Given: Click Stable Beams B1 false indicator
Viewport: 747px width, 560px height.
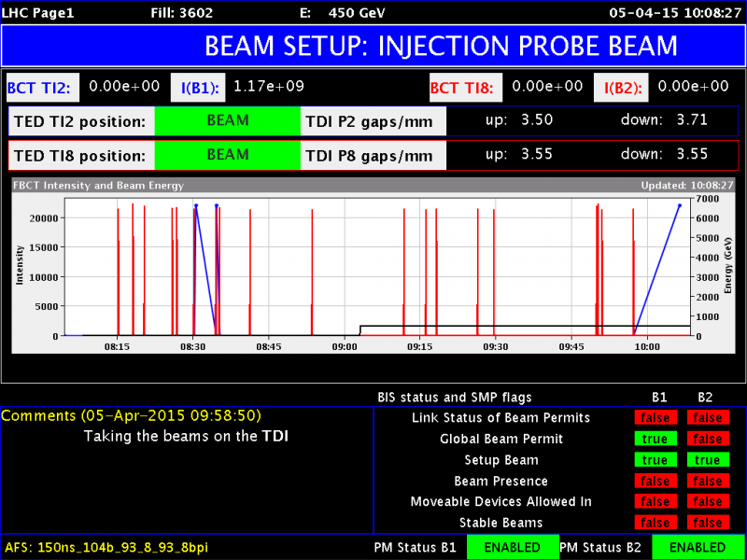Looking at the screenshot, I should pos(655,523).
